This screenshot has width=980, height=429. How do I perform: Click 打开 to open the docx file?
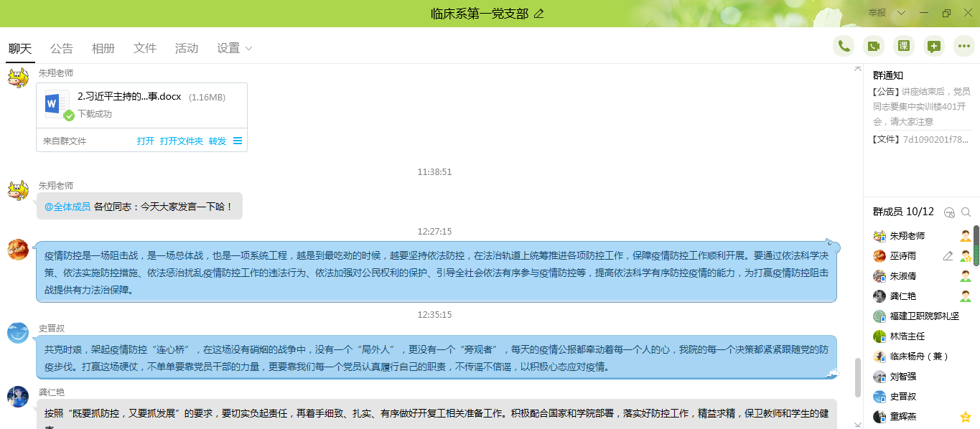pyautogui.click(x=146, y=141)
